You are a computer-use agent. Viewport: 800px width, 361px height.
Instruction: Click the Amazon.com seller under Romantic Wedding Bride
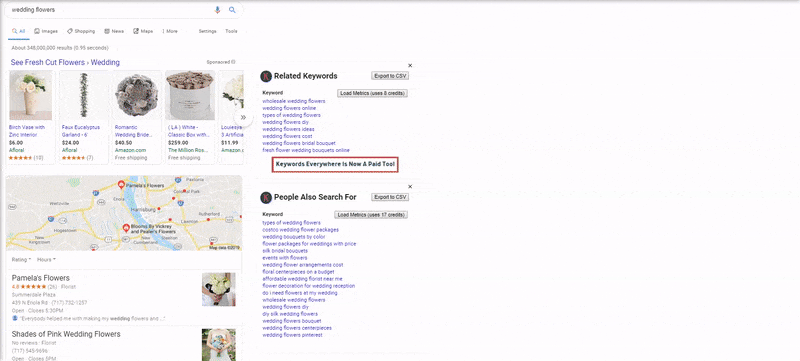(130, 150)
